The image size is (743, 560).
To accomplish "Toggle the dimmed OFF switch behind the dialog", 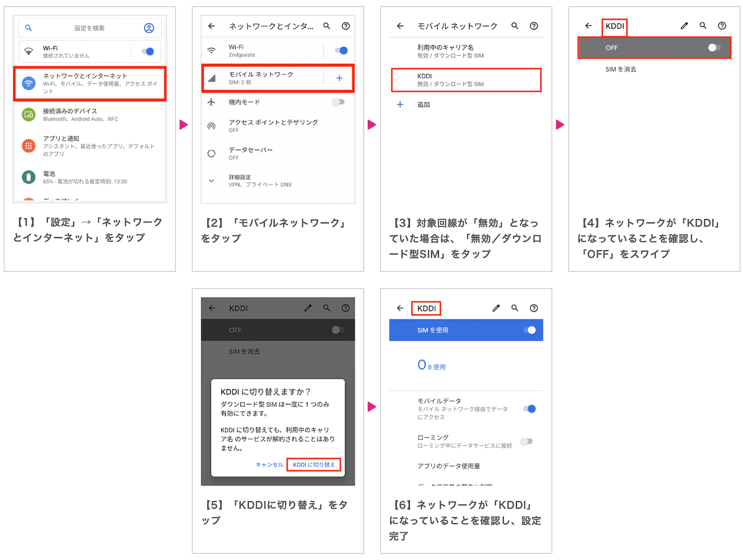I will click(338, 330).
